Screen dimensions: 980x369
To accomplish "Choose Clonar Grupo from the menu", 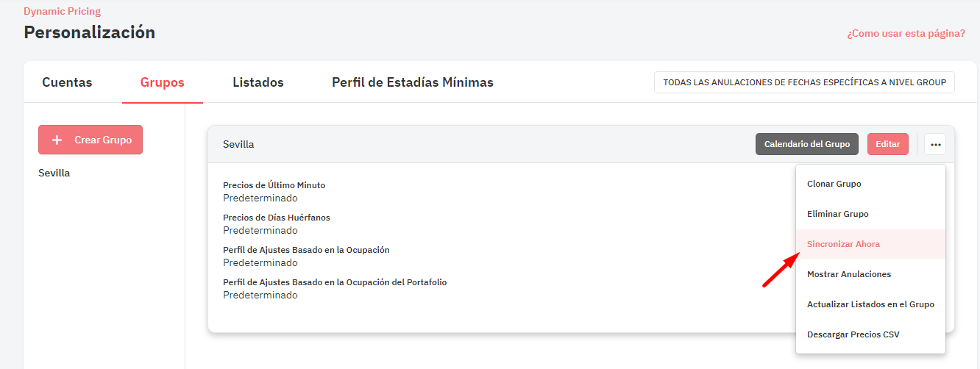I will 870,184.
